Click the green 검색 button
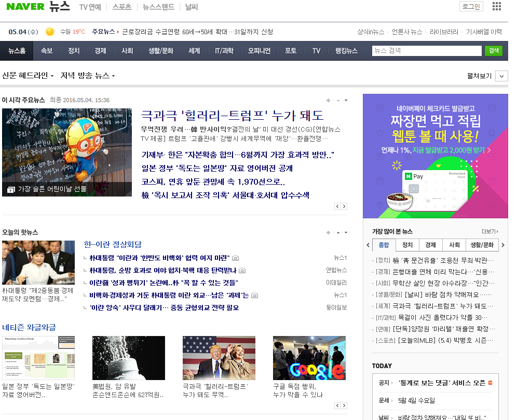517x420 pixels. pyautogui.click(x=494, y=51)
